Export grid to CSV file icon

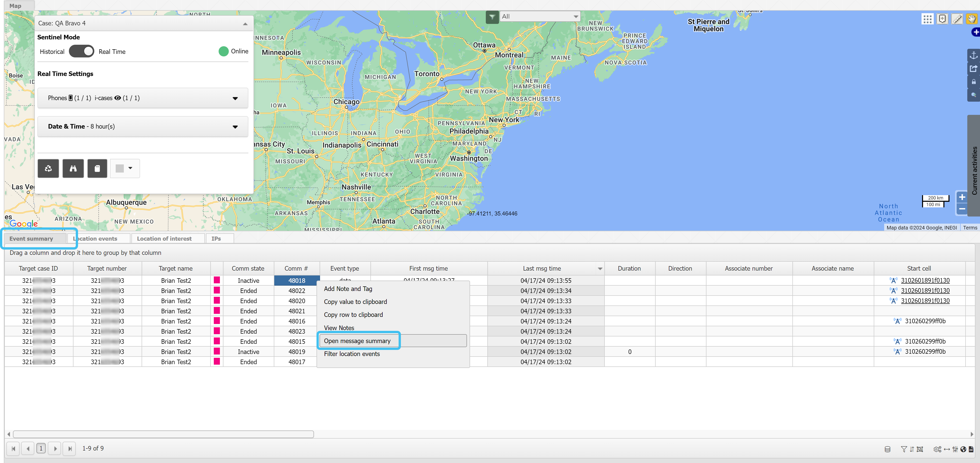[x=971, y=449]
